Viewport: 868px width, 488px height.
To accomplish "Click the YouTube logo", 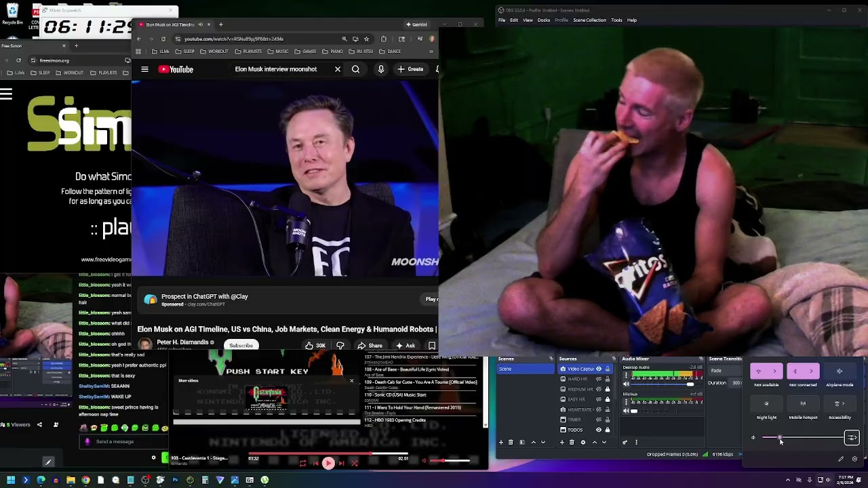I will pos(176,69).
